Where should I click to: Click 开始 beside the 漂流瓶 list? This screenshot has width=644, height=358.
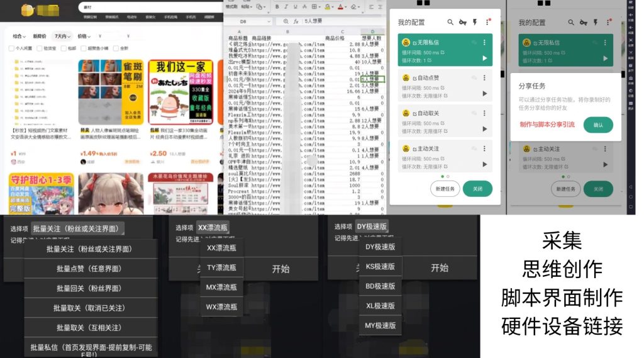[x=281, y=269]
